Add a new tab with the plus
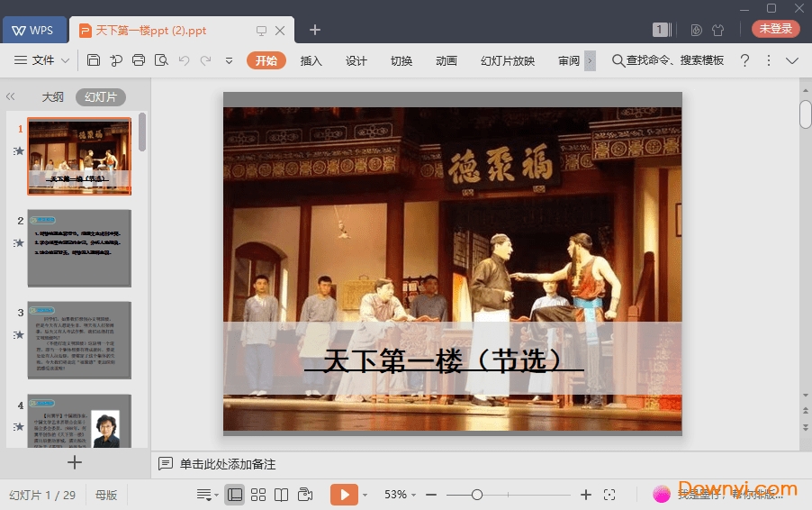The width and height of the screenshot is (812, 510). pos(315,30)
